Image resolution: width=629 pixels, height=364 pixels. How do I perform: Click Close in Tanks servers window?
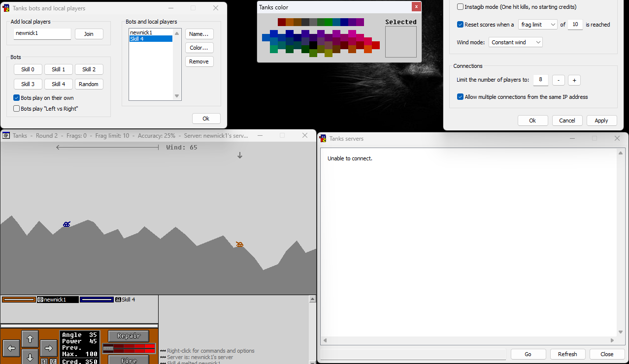coord(607,354)
